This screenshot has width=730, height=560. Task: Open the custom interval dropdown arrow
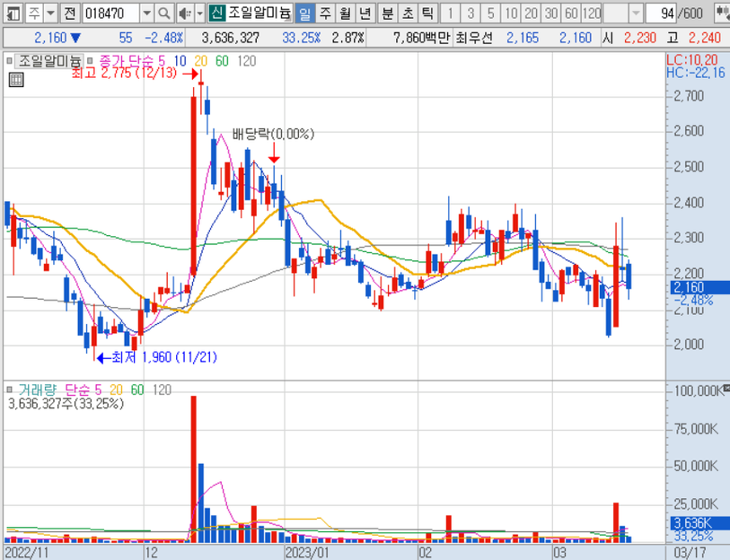click(636, 13)
